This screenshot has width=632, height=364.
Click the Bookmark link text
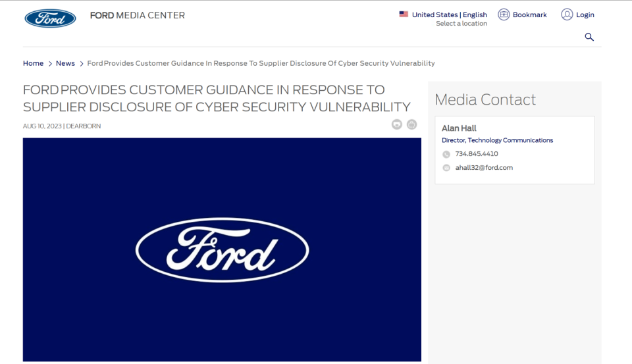pos(530,14)
